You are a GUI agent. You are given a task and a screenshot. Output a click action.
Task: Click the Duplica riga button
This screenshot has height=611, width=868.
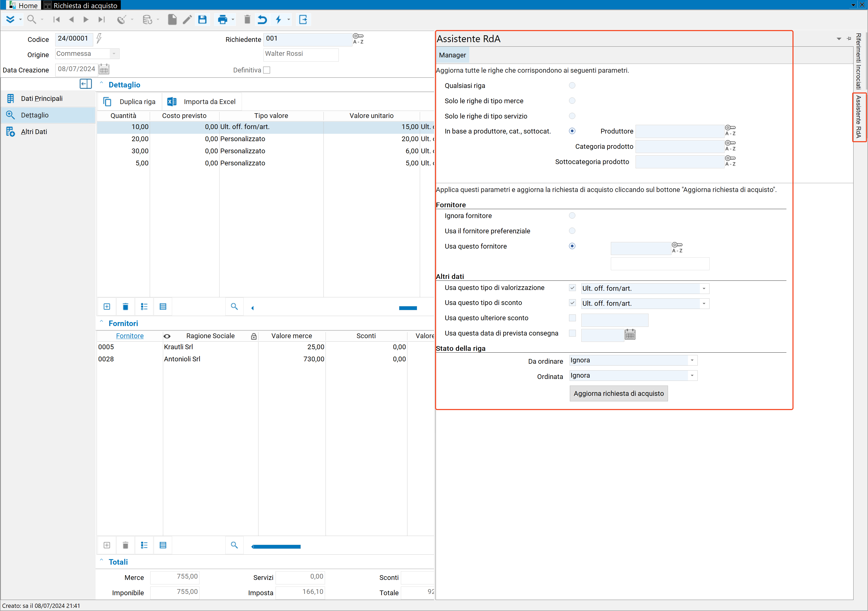click(x=129, y=102)
